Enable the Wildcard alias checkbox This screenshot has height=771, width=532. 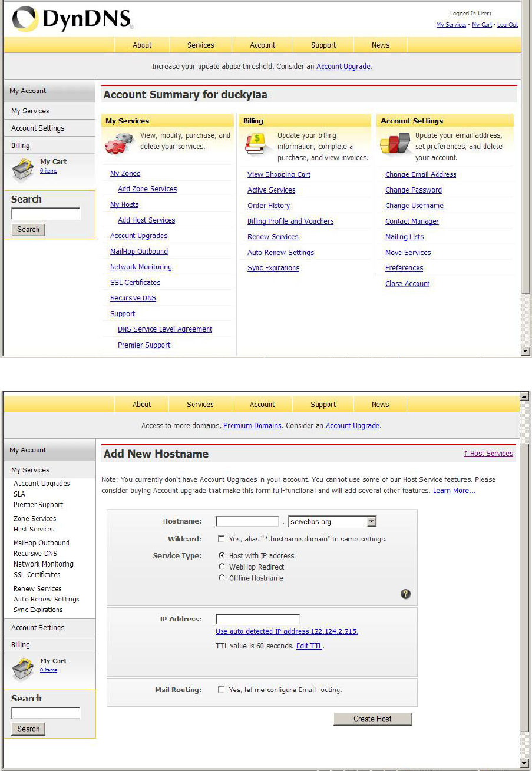pyautogui.click(x=221, y=538)
